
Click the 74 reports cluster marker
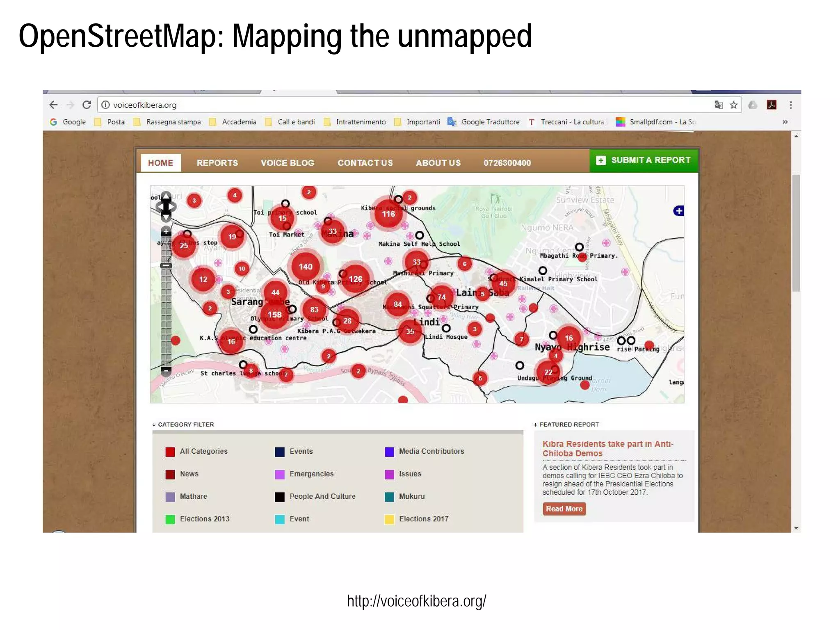click(x=441, y=297)
